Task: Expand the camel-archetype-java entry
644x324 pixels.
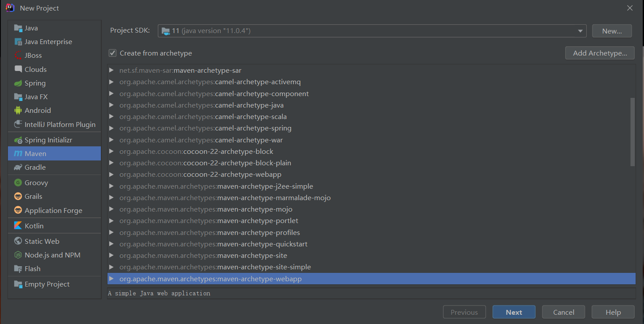Action: click(111, 105)
